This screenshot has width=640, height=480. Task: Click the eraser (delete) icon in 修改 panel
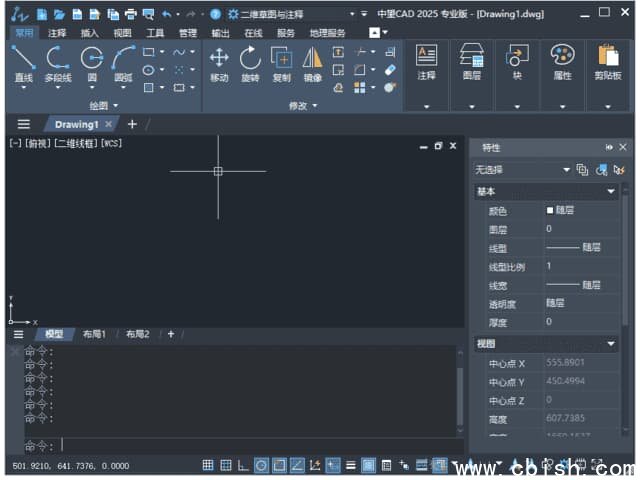pyautogui.click(x=390, y=70)
